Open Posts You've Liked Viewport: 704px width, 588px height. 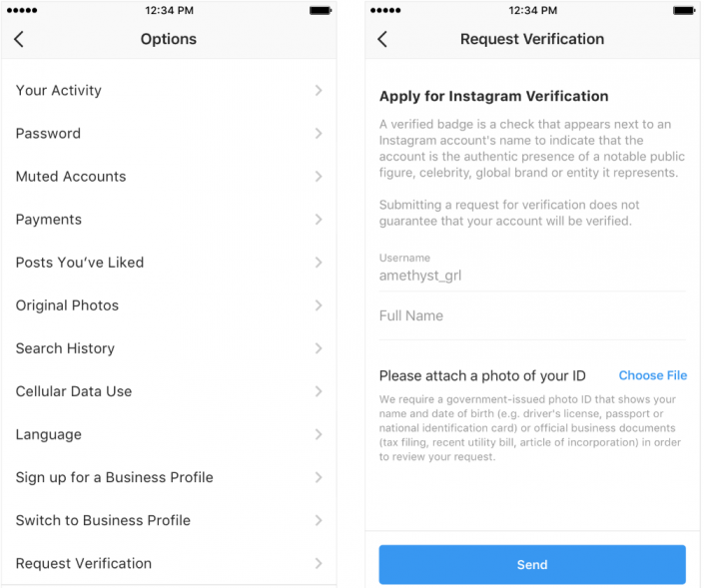point(80,263)
